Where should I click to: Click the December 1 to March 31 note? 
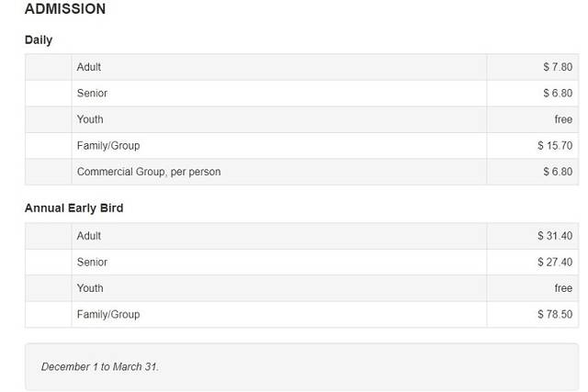[x=100, y=367]
